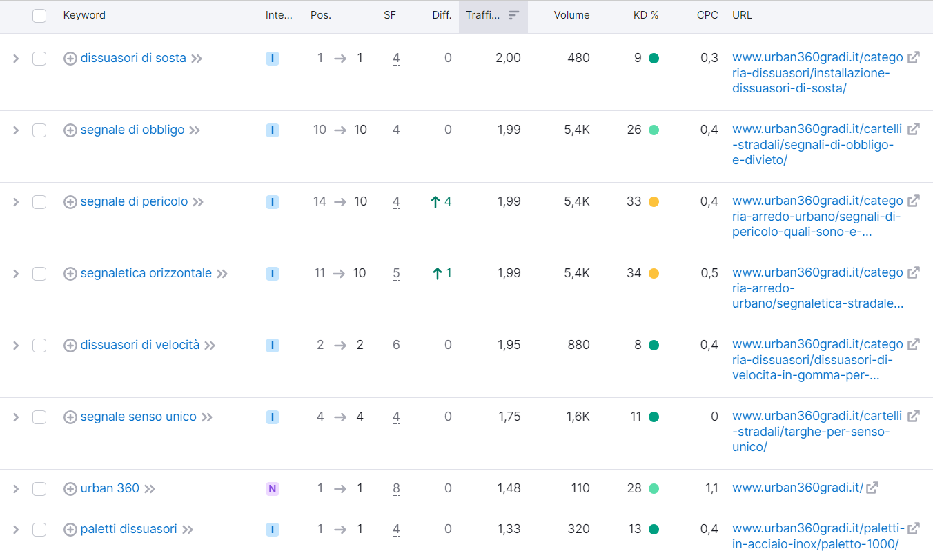Sort by the Pos. column header
The height and width of the screenshot is (560, 933).
(321, 15)
